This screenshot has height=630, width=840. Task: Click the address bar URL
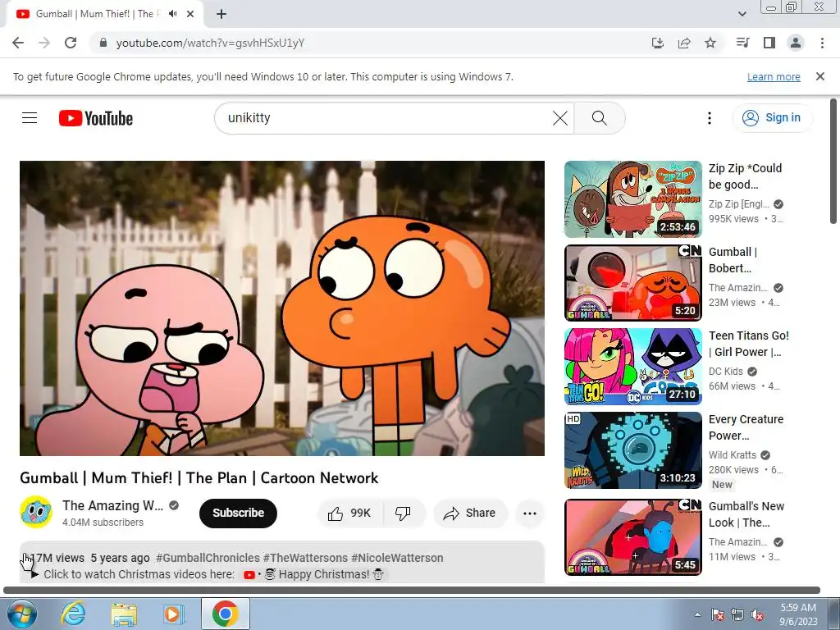click(210, 43)
